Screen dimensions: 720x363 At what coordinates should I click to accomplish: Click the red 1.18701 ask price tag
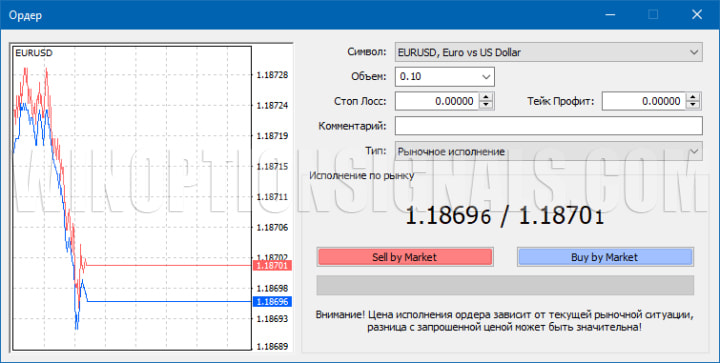(272, 265)
